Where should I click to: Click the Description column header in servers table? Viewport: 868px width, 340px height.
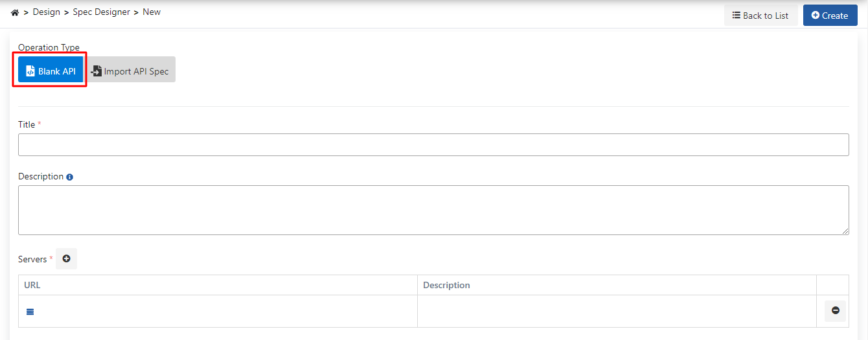(x=446, y=285)
